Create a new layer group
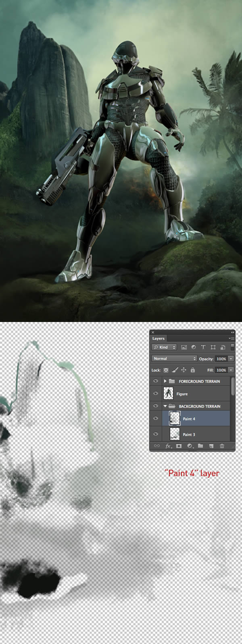Image resolution: width=242 pixels, height=644 pixels. pyautogui.click(x=200, y=446)
